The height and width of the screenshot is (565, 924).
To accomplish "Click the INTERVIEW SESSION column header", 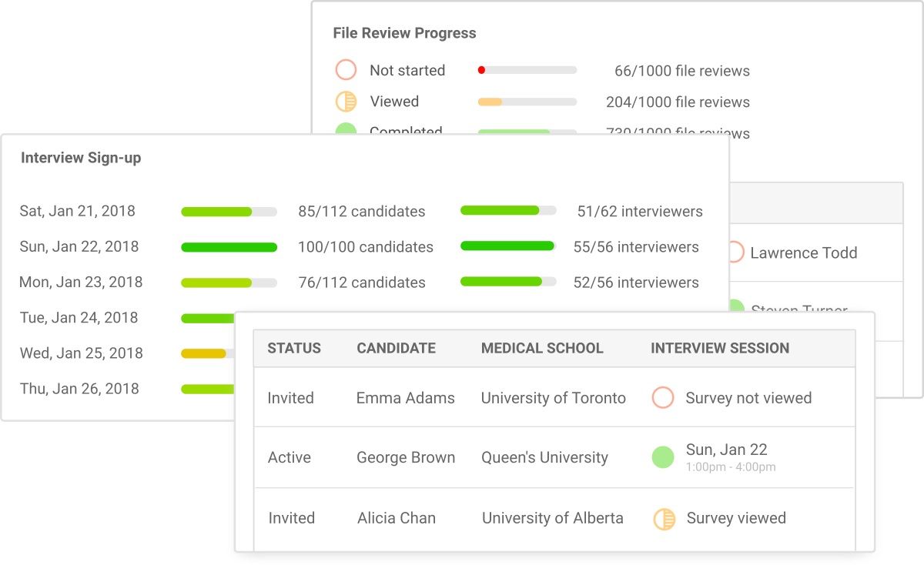I will click(720, 348).
